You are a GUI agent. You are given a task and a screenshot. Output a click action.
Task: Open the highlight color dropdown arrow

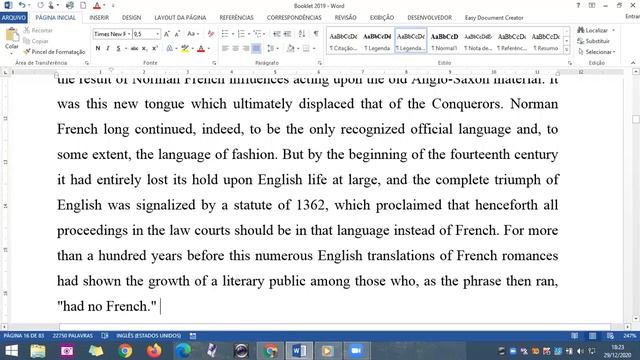tap(193, 49)
